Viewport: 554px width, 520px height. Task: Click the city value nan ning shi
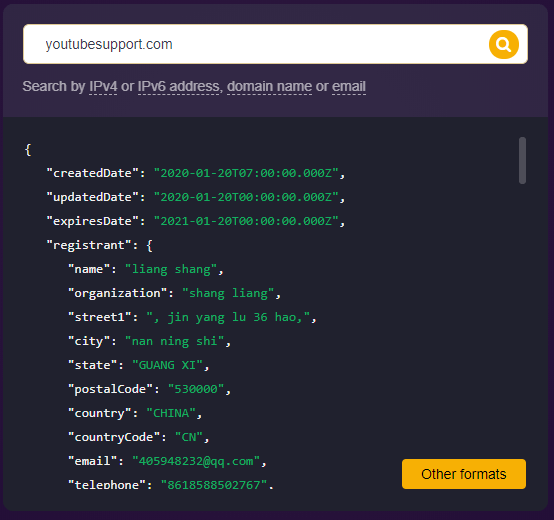(x=175, y=342)
